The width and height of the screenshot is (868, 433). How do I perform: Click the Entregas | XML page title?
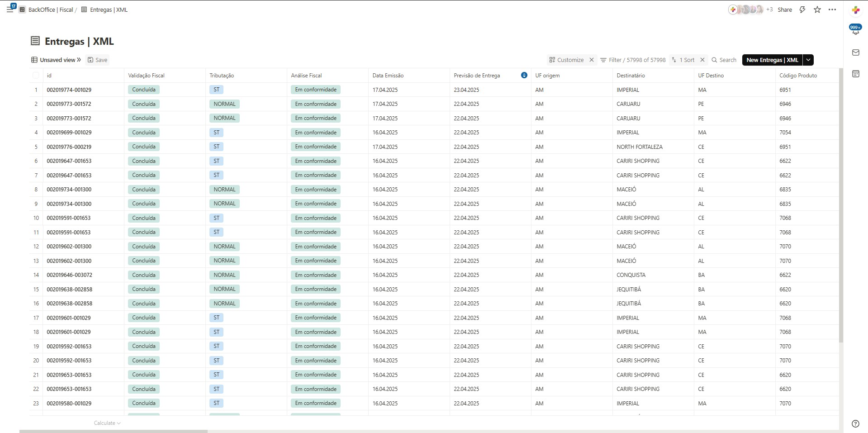[x=79, y=41]
